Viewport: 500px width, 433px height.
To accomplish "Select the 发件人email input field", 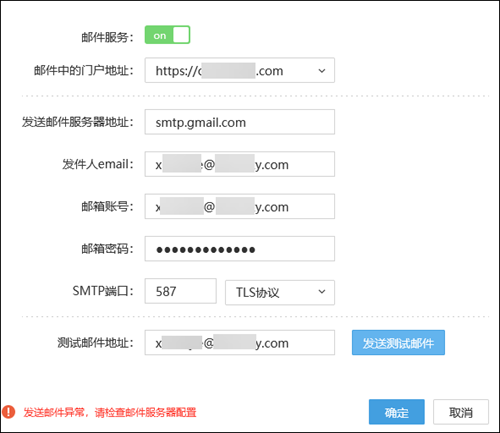I will 240,164.
